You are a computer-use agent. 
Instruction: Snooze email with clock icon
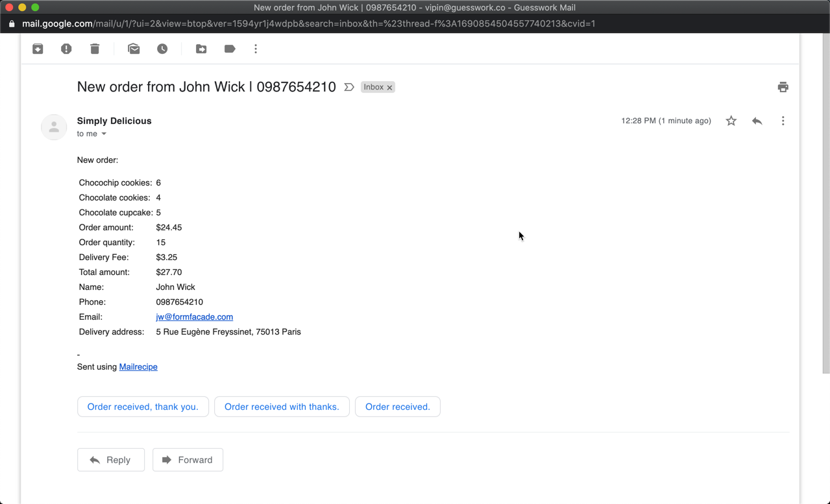(x=162, y=49)
